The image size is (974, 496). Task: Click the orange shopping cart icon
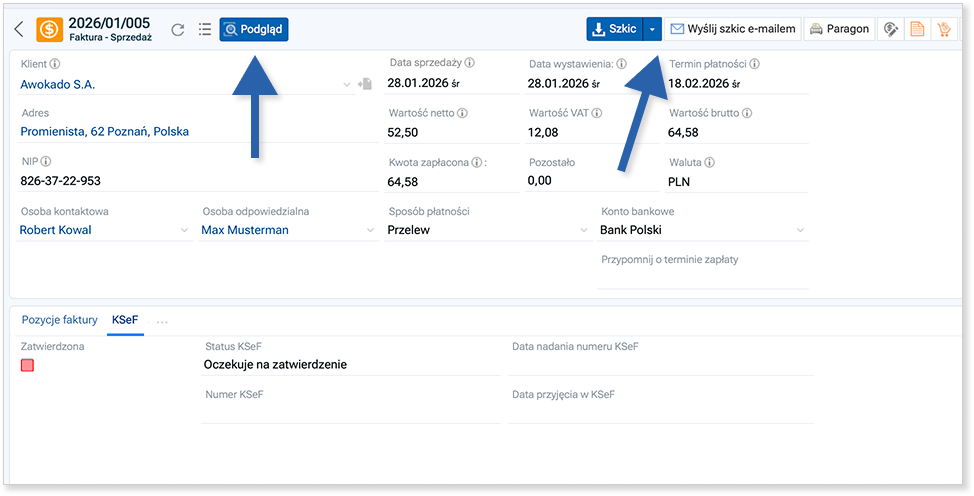click(x=942, y=30)
